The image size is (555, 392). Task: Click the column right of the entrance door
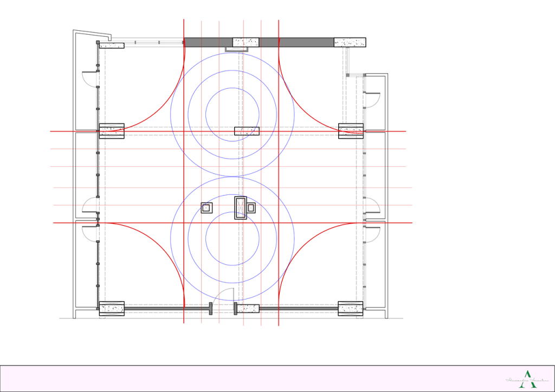[x=248, y=309]
